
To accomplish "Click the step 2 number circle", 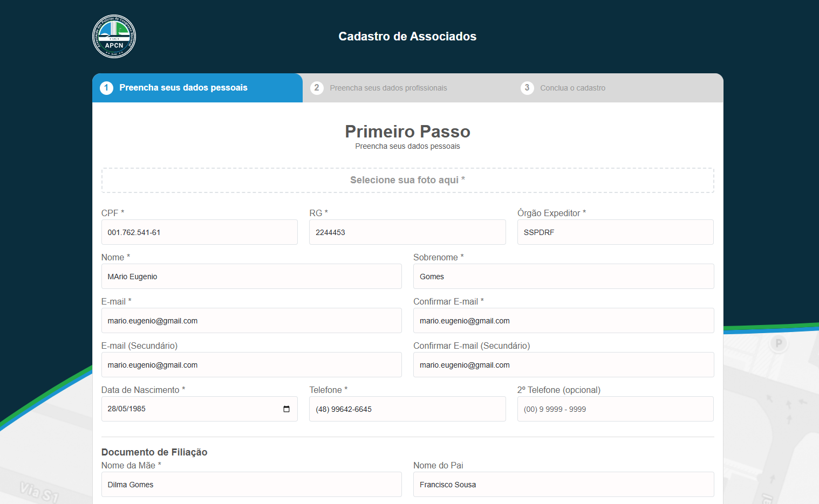I will (x=317, y=88).
